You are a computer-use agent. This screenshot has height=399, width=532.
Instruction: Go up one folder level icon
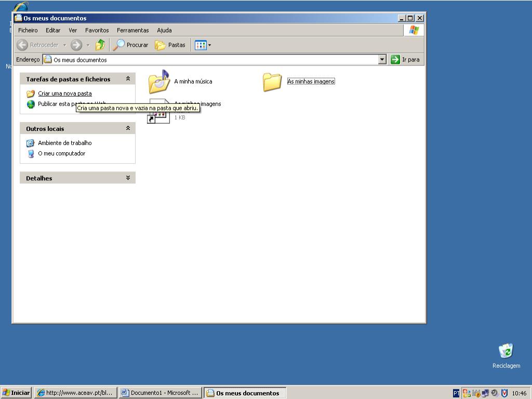[100, 45]
